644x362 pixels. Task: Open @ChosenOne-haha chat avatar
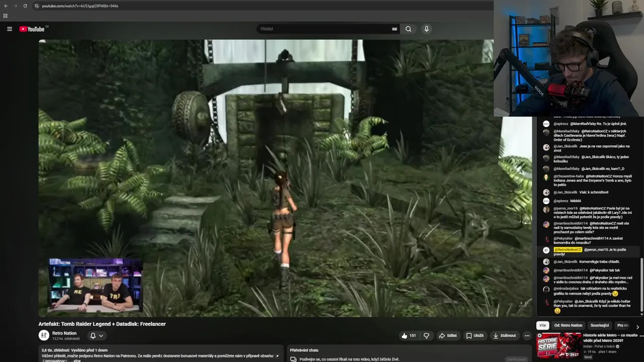546,177
